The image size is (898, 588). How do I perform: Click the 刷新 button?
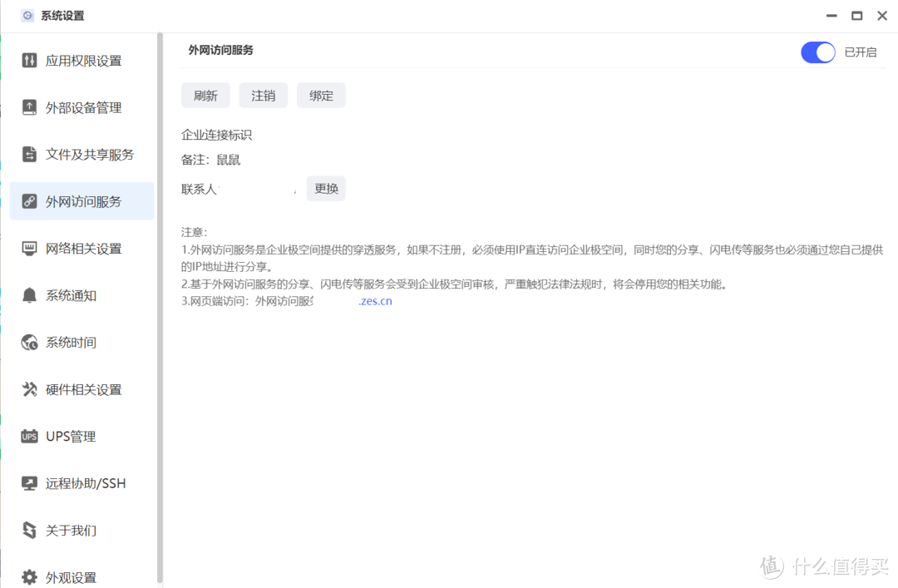205,95
